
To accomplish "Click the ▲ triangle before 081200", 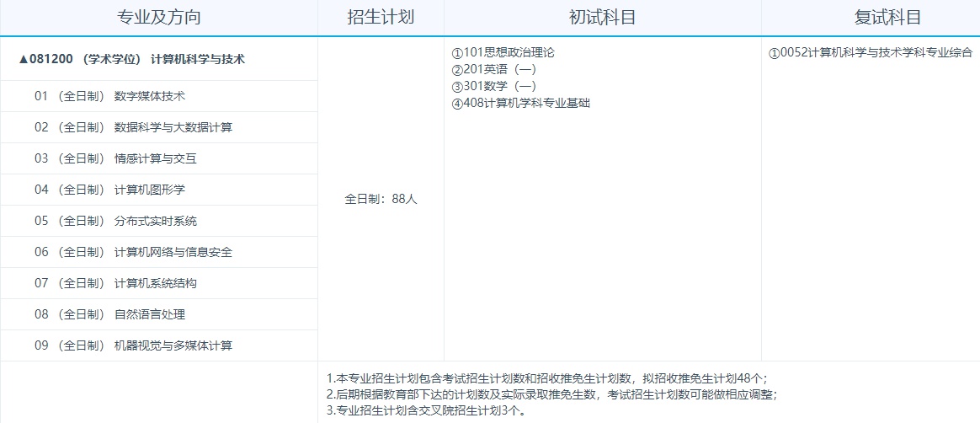I will [x=23, y=60].
